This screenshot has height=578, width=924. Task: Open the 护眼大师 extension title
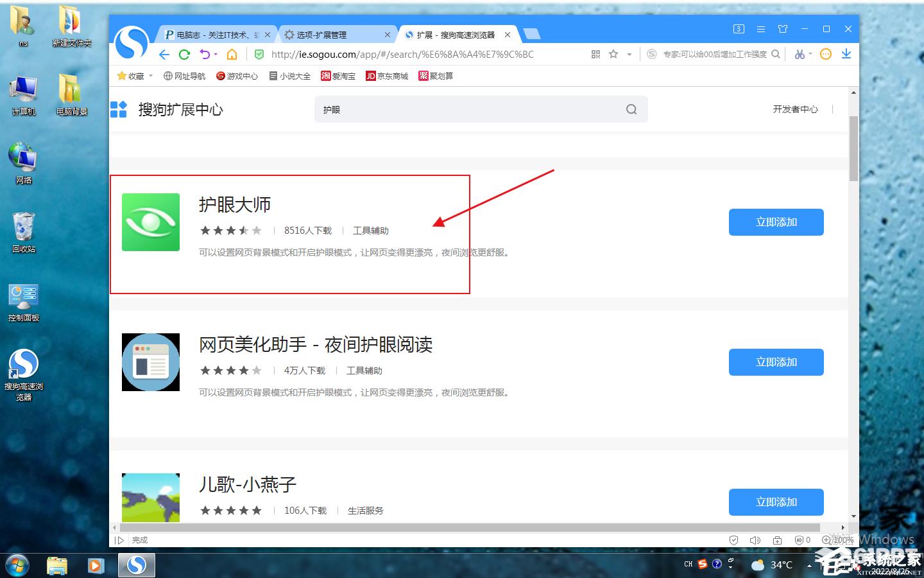pos(235,204)
